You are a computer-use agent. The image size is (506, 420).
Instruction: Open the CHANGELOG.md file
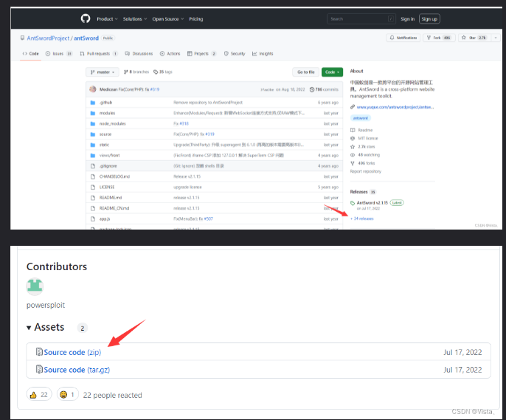(x=114, y=176)
